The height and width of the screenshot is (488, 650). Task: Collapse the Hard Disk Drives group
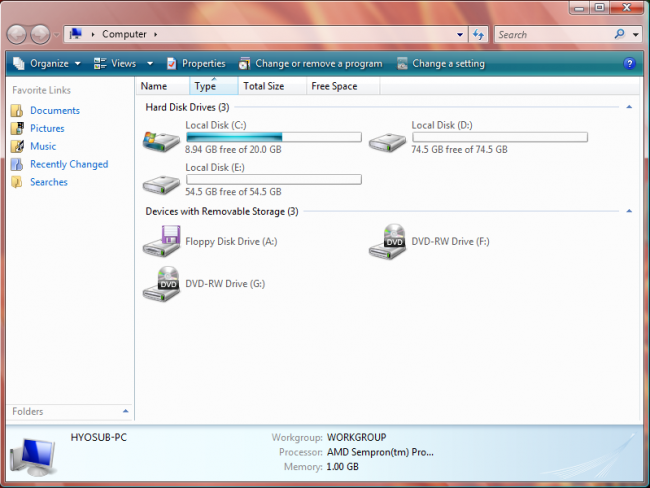coord(629,106)
